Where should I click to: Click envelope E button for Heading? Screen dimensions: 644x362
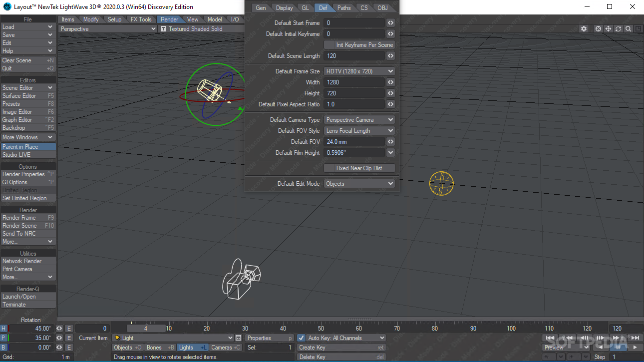(x=69, y=329)
